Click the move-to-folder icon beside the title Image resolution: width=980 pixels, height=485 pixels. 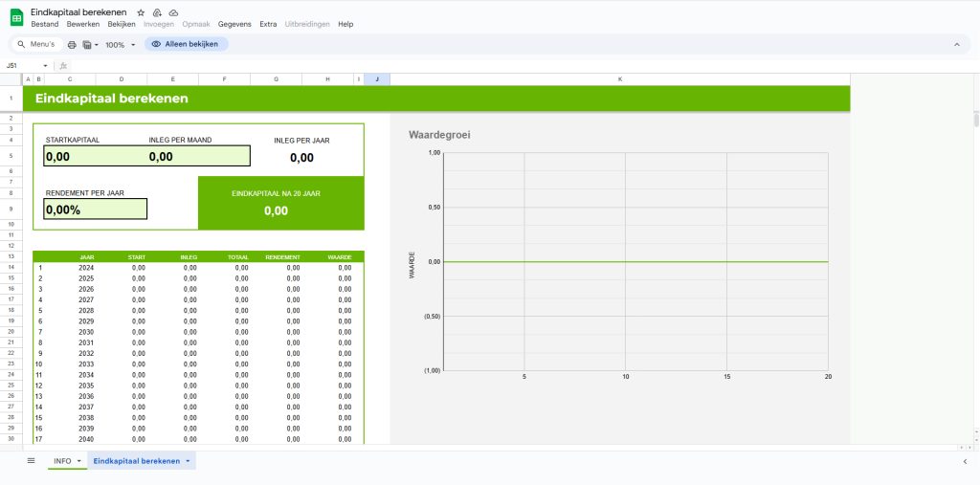[157, 12]
